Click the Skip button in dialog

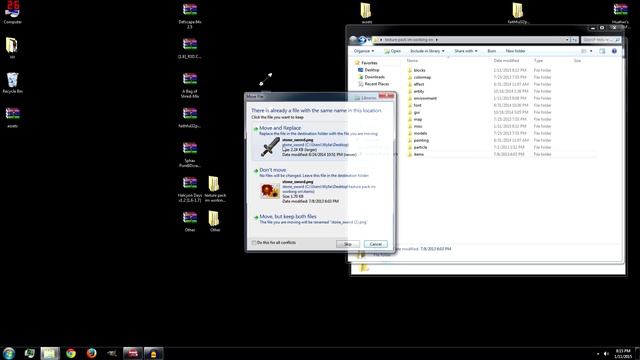[x=348, y=244]
